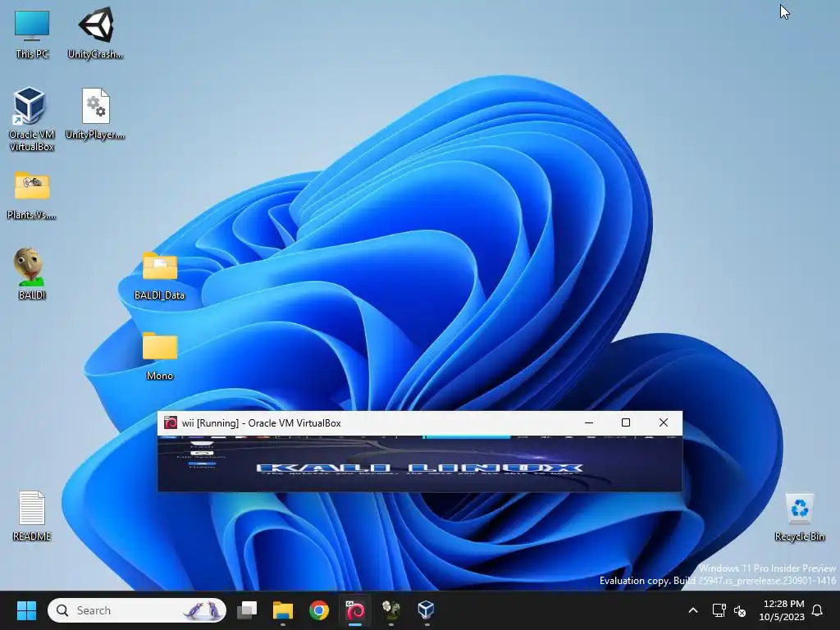Open Task View on taskbar
Viewport: 840px width, 630px height.
tap(247, 610)
